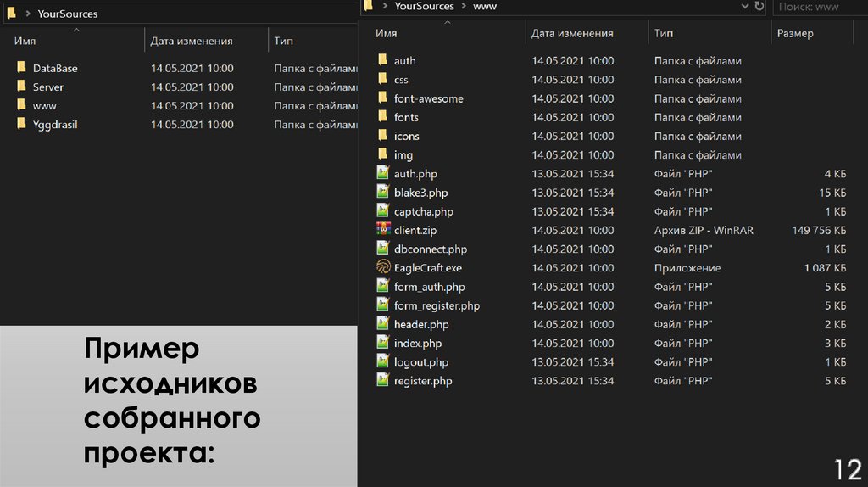This screenshot has height=487, width=868.
Task: Click the Поиск: www search field
Action: pyautogui.click(x=820, y=7)
